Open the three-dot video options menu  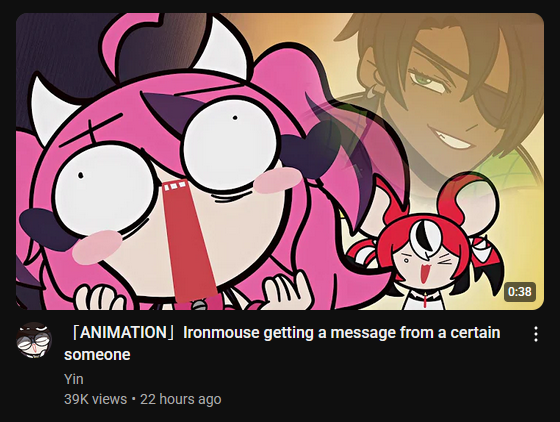[x=535, y=334]
